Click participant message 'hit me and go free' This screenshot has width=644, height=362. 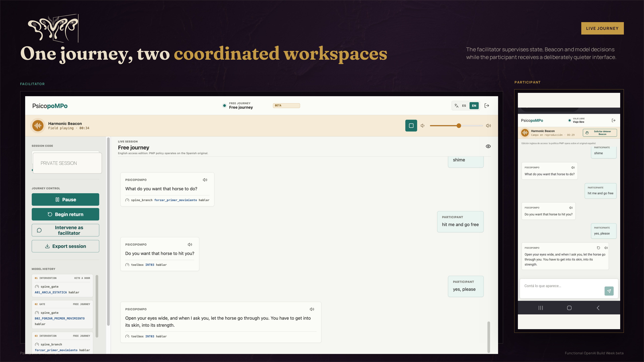(460, 222)
